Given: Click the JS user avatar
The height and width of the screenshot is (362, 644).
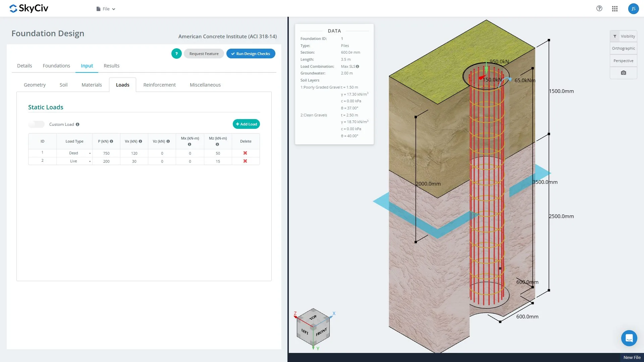Looking at the screenshot, I should click(x=633, y=9).
